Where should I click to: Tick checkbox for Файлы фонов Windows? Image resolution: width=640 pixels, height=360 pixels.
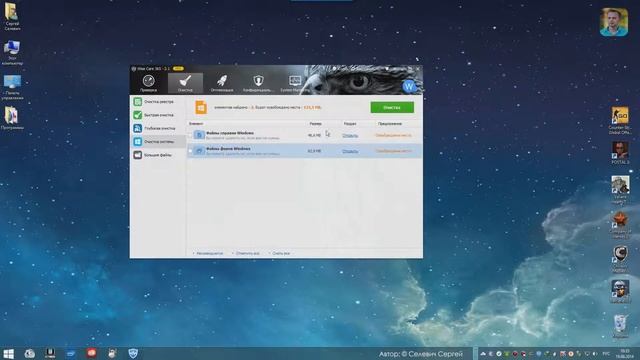pyautogui.click(x=191, y=151)
